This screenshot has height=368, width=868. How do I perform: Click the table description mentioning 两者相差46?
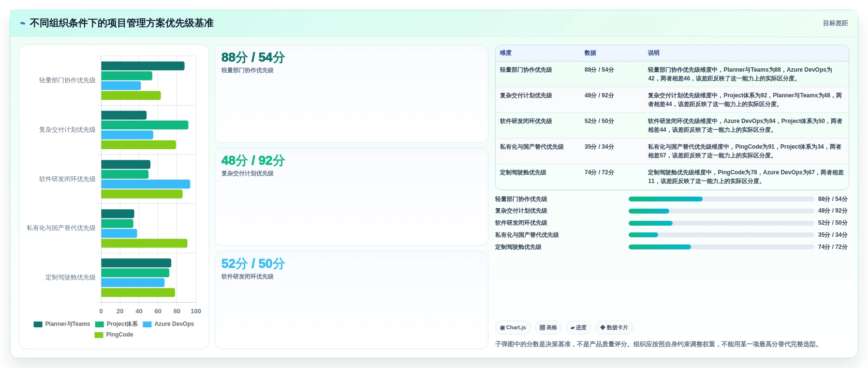pos(746,74)
